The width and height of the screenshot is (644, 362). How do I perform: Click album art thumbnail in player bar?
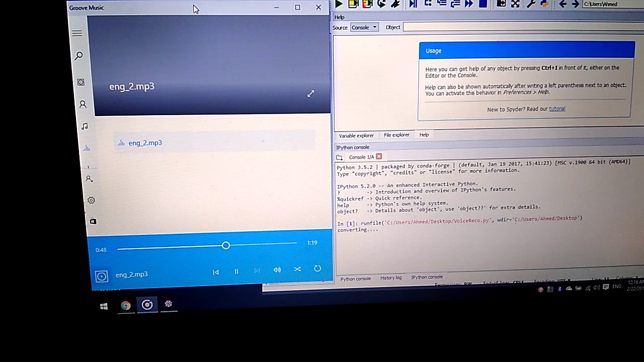[x=102, y=277]
